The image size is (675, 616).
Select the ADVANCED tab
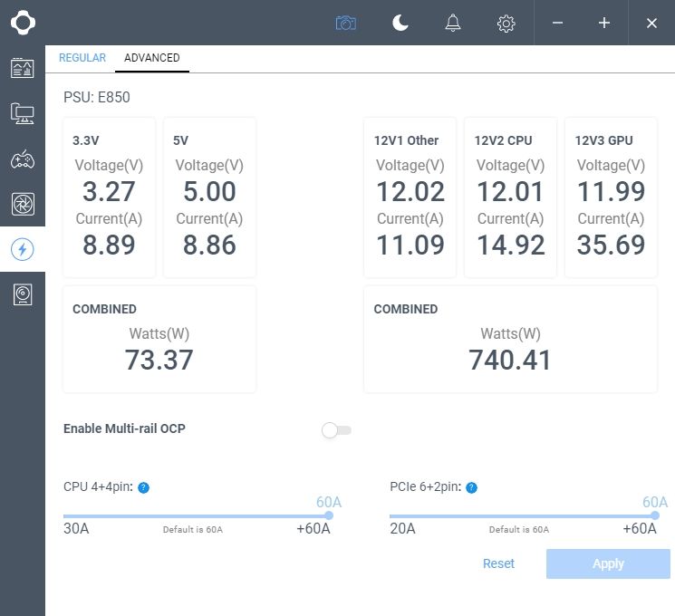(152, 58)
